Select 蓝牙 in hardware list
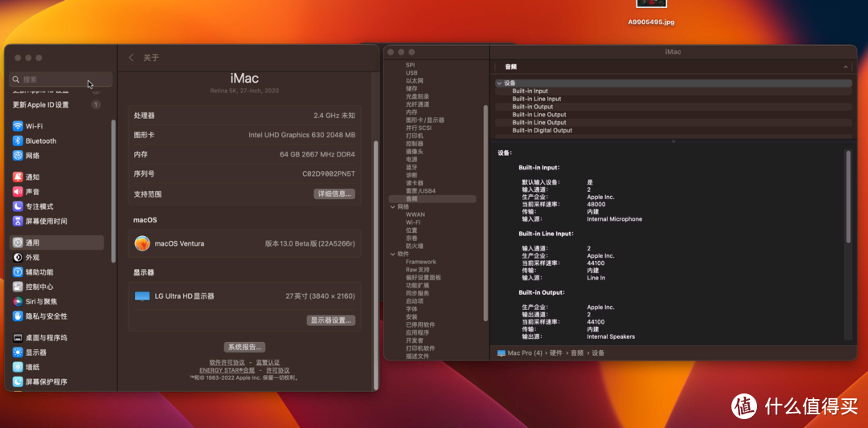868x428 pixels. click(x=411, y=167)
